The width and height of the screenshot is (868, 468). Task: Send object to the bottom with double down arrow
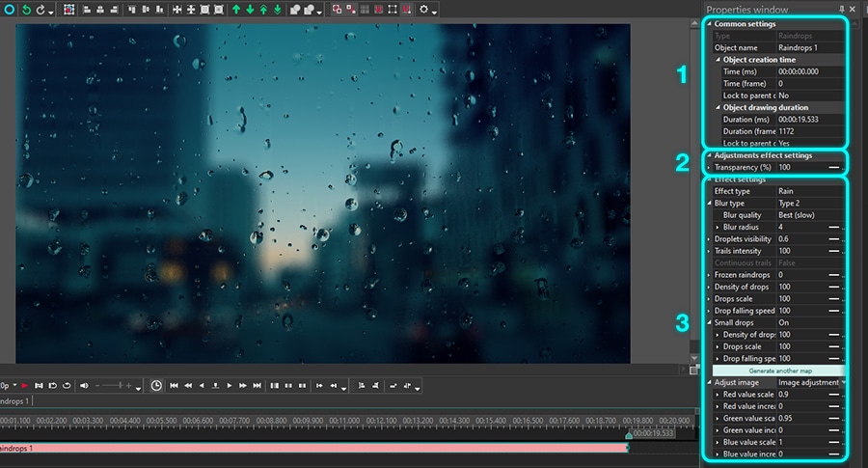point(278,10)
